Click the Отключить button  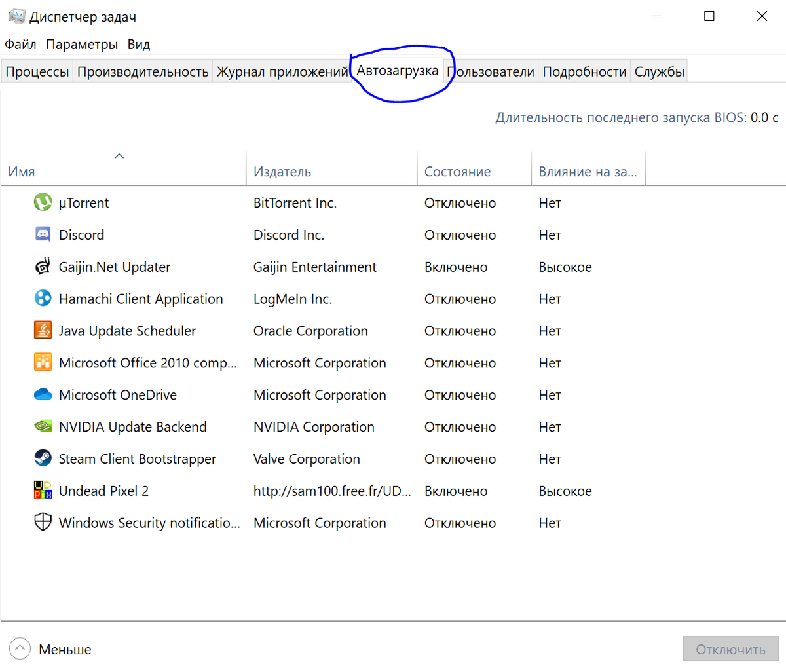point(730,649)
